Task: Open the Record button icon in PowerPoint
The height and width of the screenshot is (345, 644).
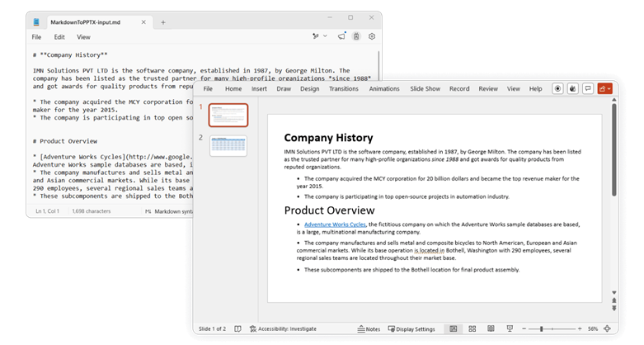Action: [x=557, y=89]
